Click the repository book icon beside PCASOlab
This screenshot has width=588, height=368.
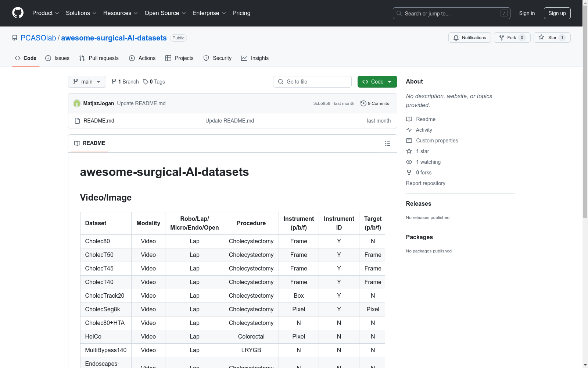point(15,38)
